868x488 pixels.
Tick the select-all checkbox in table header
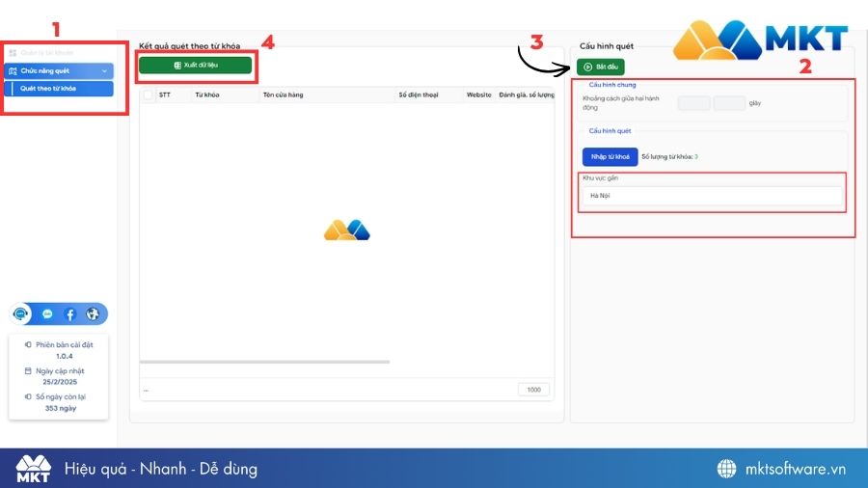(148, 95)
